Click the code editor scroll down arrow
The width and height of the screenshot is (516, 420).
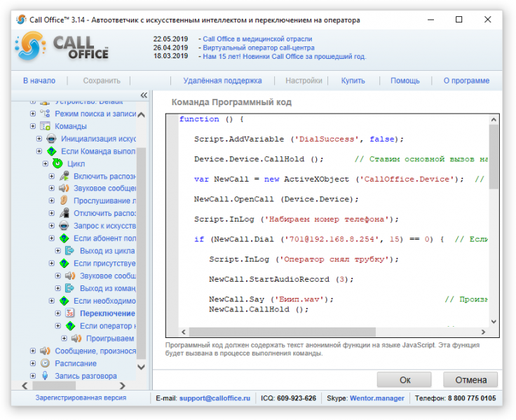click(x=494, y=322)
